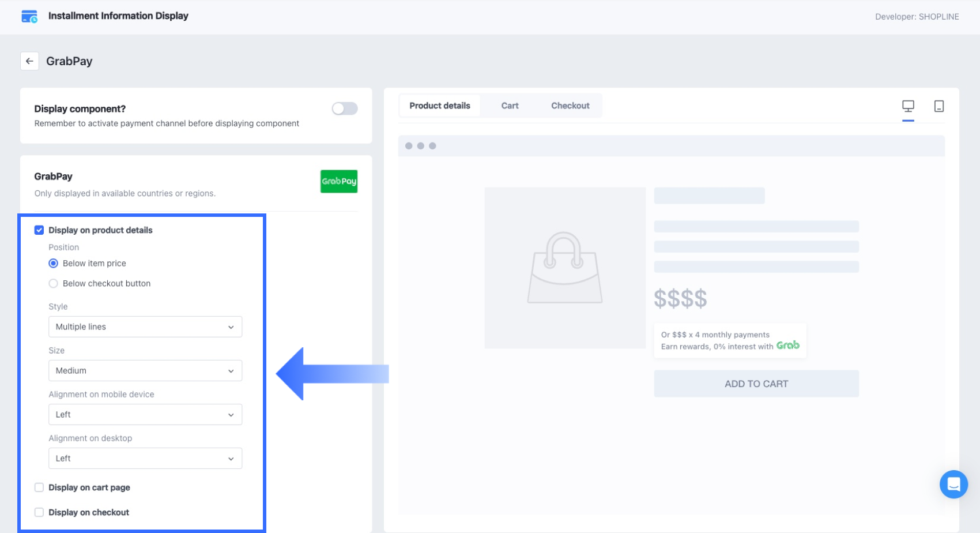980x533 pixels.
Task: Open Alignment on mobile device dropdown
Action: point(145,415)
